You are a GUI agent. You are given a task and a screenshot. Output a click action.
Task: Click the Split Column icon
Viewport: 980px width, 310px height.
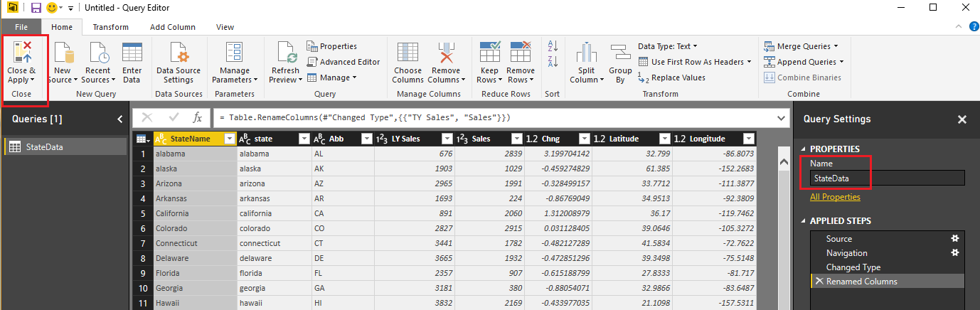586,53
